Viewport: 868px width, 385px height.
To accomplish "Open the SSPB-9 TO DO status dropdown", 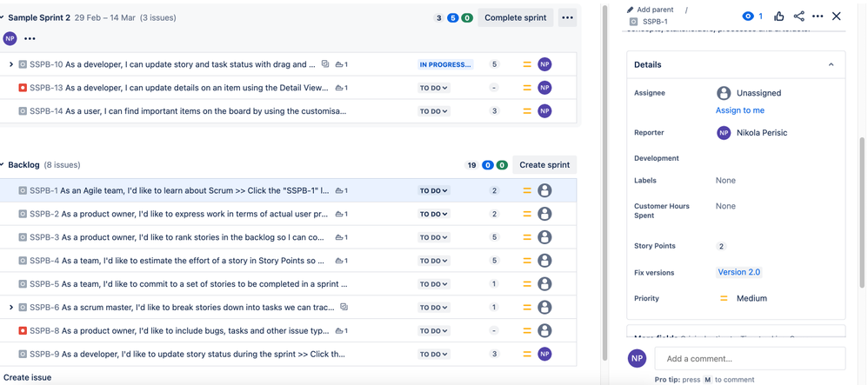I will (434, 354).
